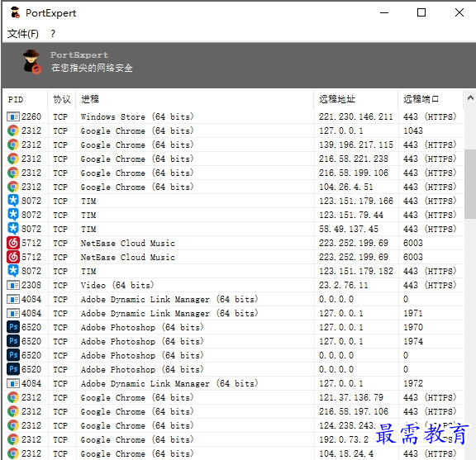Click Chrome icon for 127.0.0.1 port 1043

[x=12, y=130]
